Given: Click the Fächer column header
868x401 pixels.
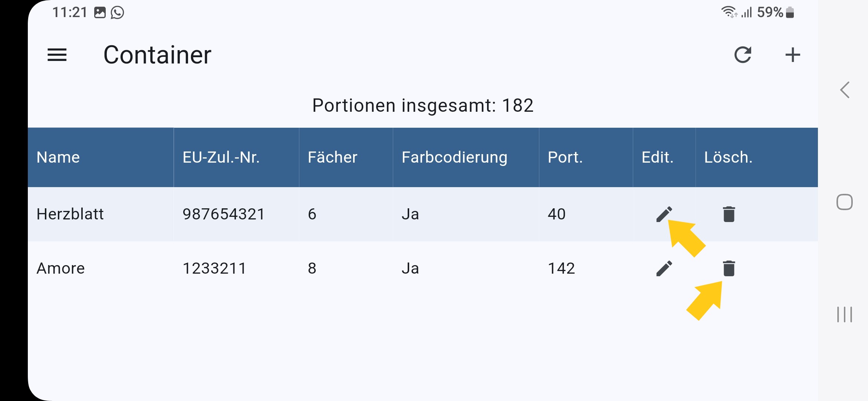Looking at the screenshot, I should (332, 157).
